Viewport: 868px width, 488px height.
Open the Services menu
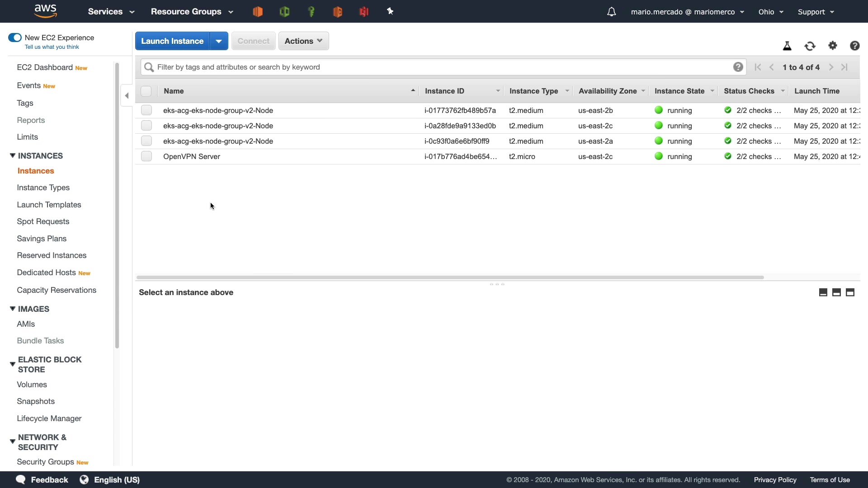[111, 12]
